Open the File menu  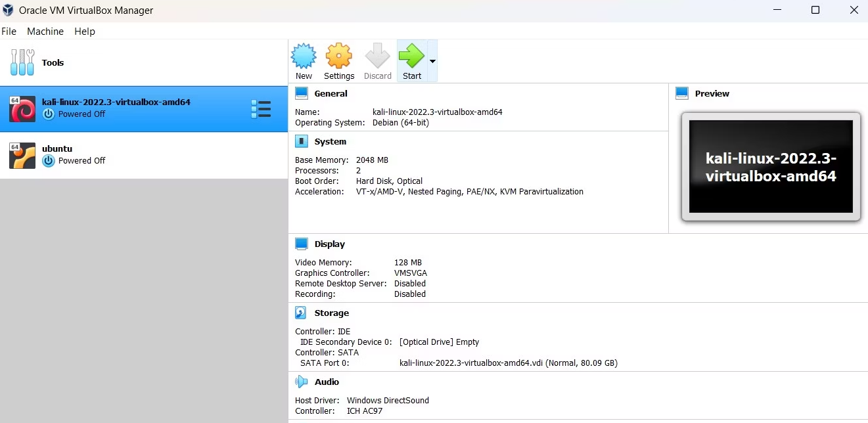pos(9,31)
